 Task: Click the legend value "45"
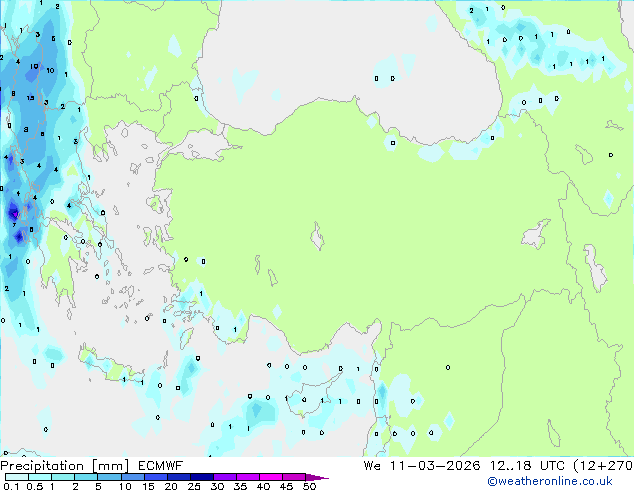click(286, 486)
